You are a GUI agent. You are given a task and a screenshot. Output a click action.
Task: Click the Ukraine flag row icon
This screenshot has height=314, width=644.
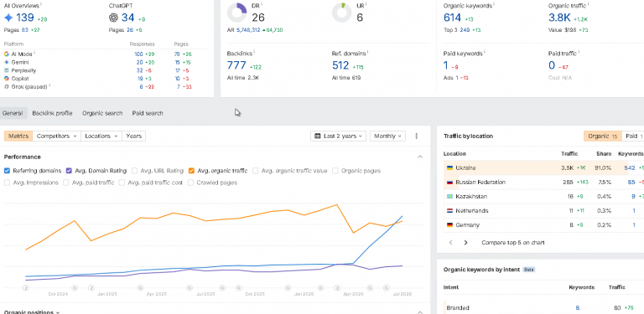pos(449,168)
